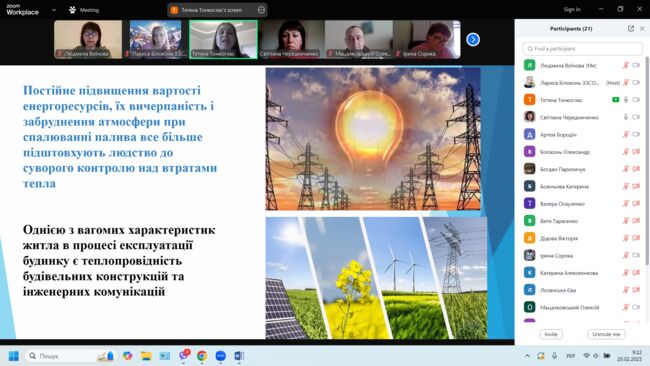Click the Windows Start button
Screen dimensions: 650x366
pyautogui.click(x=14, y=356)
